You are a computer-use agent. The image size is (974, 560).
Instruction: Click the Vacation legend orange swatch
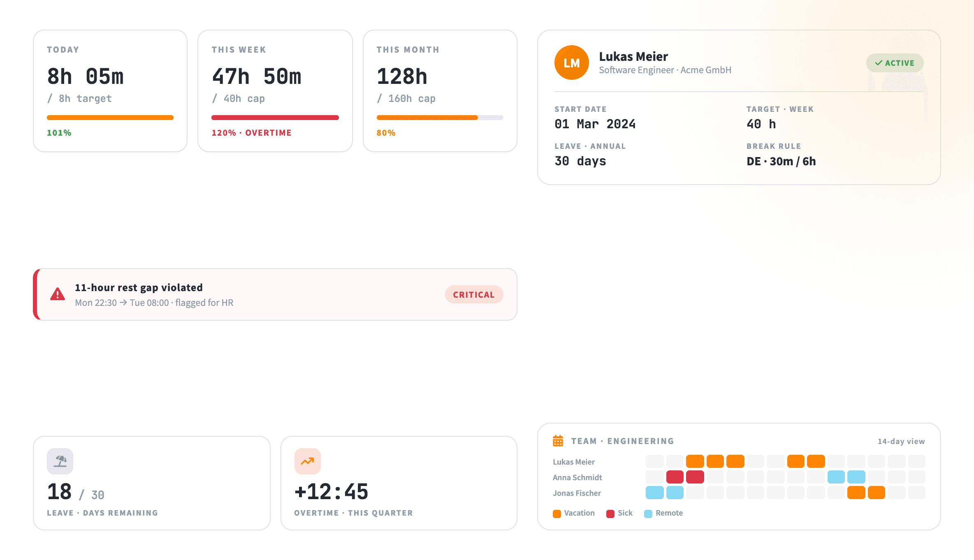point(557,514)
